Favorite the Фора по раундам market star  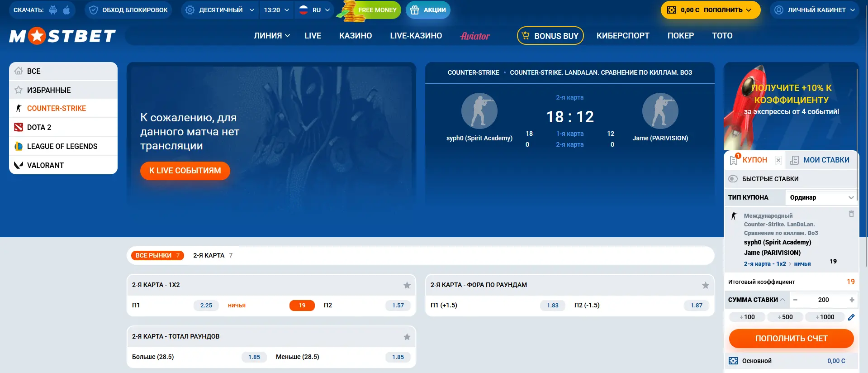pyautogui.click(x=706, y=285)
